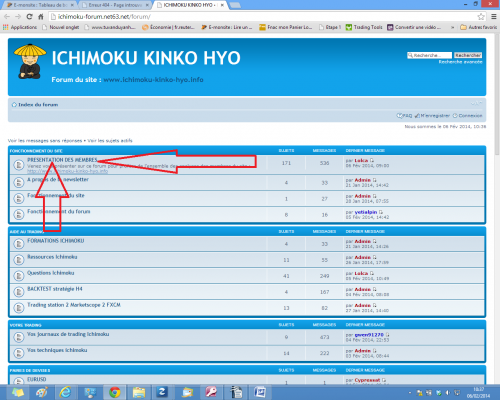Screen dimensions: 500x400
Task: Switch to the Erreur 404 browser tab
Action: [115, 5]
